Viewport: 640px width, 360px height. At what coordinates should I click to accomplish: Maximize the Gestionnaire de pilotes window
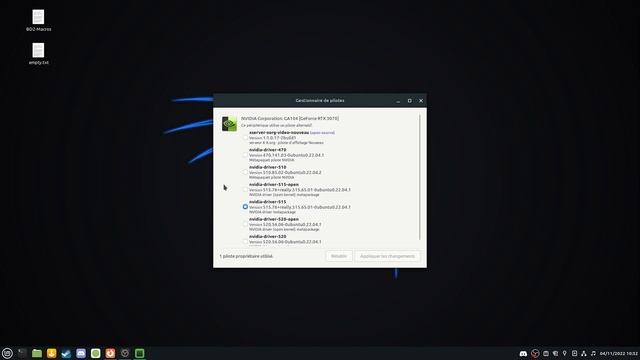[x=409, y=101]
